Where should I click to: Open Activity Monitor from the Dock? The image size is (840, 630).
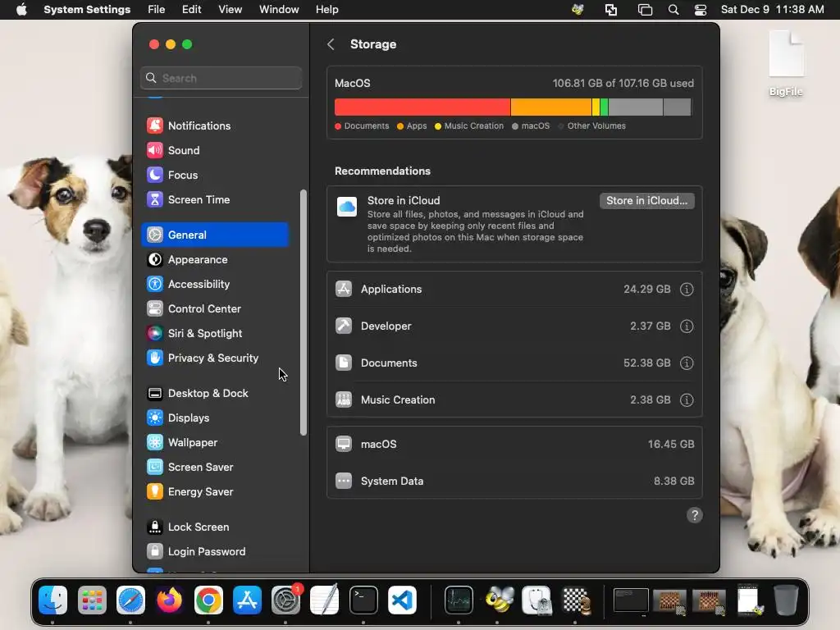[459, 600]
